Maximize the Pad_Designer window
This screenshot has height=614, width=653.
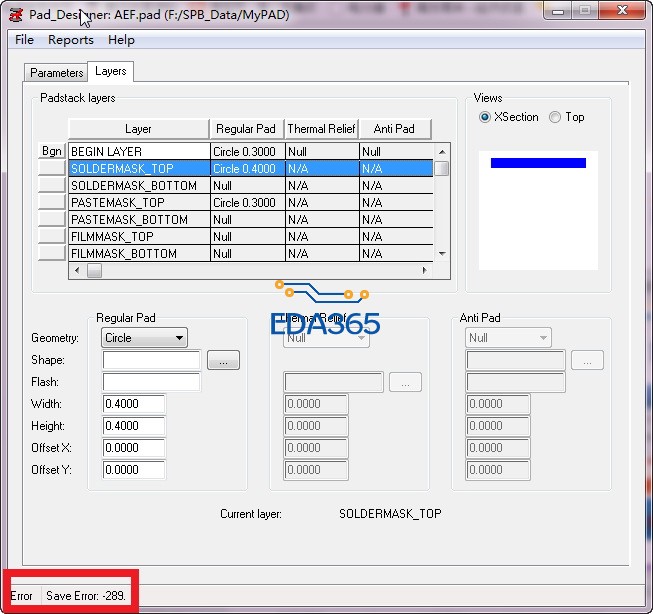[585, 11]
